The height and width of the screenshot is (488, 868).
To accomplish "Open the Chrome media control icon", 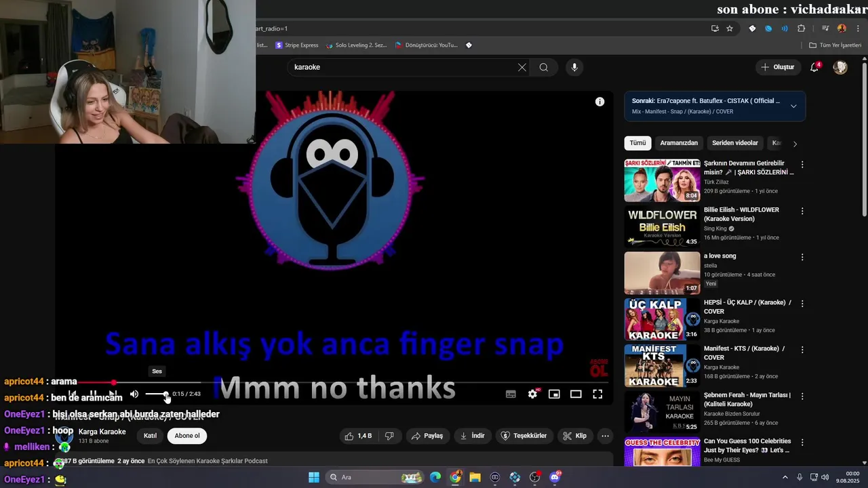I will (825, 28).
